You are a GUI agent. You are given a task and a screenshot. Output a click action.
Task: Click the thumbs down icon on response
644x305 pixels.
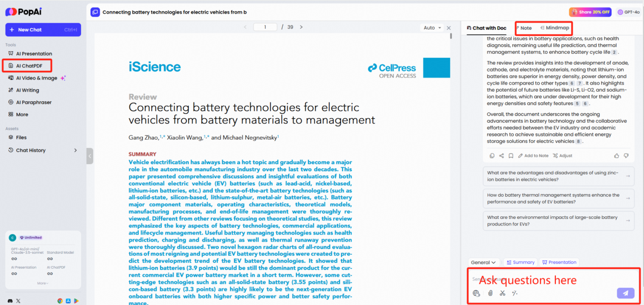(626, 156)
